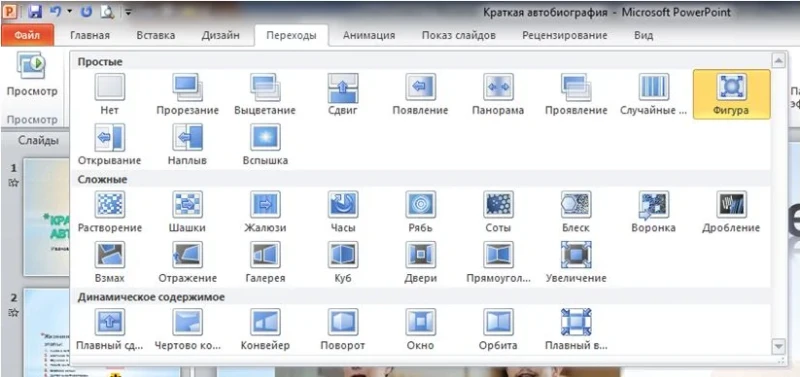
Task: Play animations star icon of slide 2
Action: pyautogui.click(x=14, y=313)
